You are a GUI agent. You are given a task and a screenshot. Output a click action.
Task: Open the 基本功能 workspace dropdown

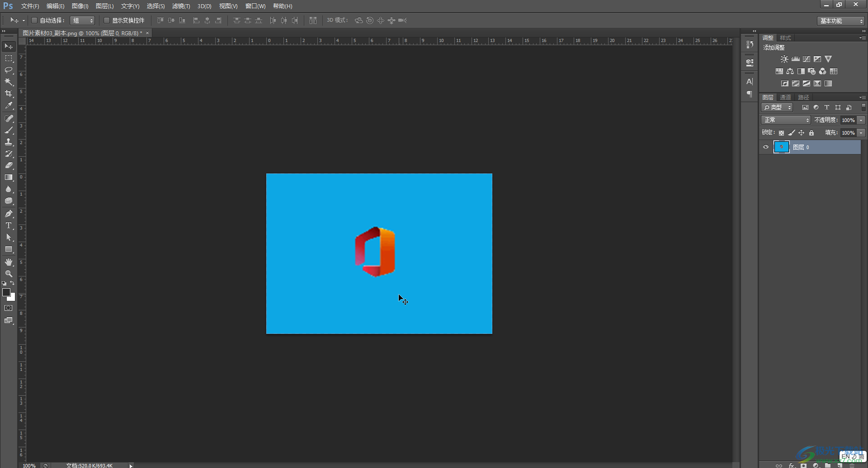click(841, 21)
